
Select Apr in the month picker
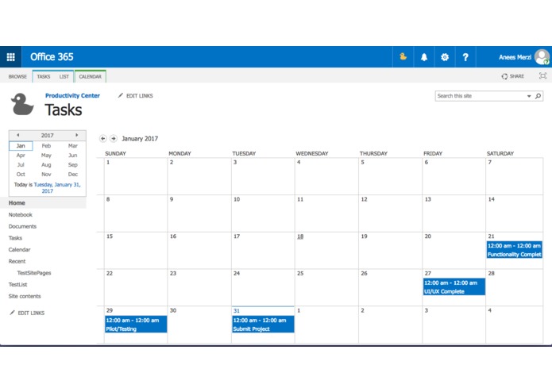click(21, 156)
